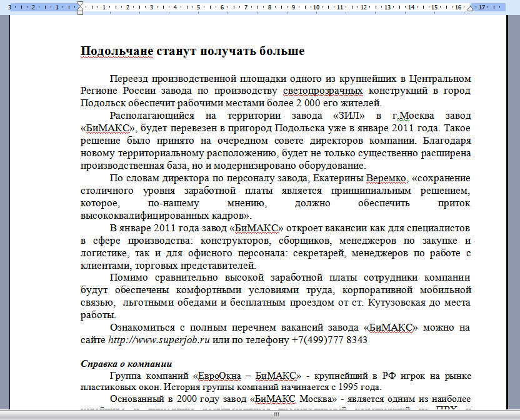Click the underlined surname "Веремко"
Screen dimensions: 520x420
(x=386, y=179)
